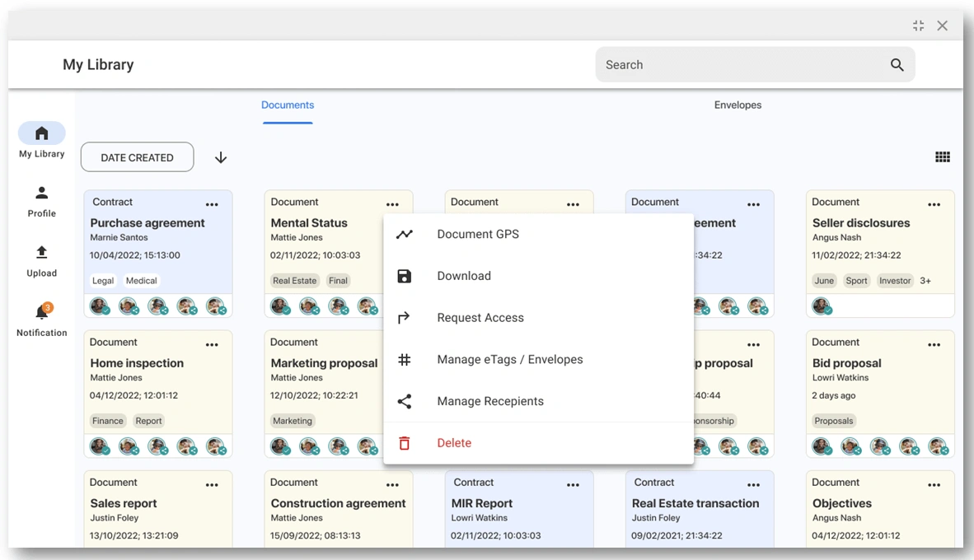Image resolution: width=974 pixels, height=560 pixels.
Task: Open the Real Estate transaction title
Action: pyautogui.click(x=695, y=503)
